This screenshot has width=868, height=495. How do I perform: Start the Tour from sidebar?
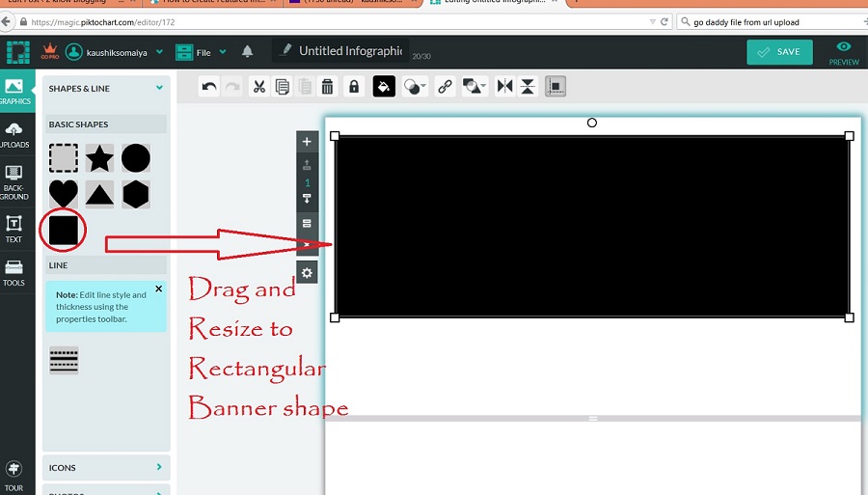pos(14,477)
